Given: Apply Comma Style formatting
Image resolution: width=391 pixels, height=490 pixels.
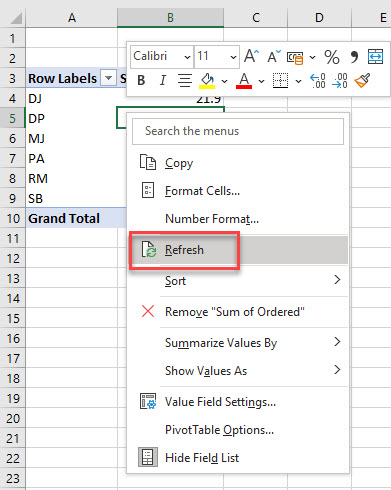Looking at the screenshot, I should [x=354, y=57].
